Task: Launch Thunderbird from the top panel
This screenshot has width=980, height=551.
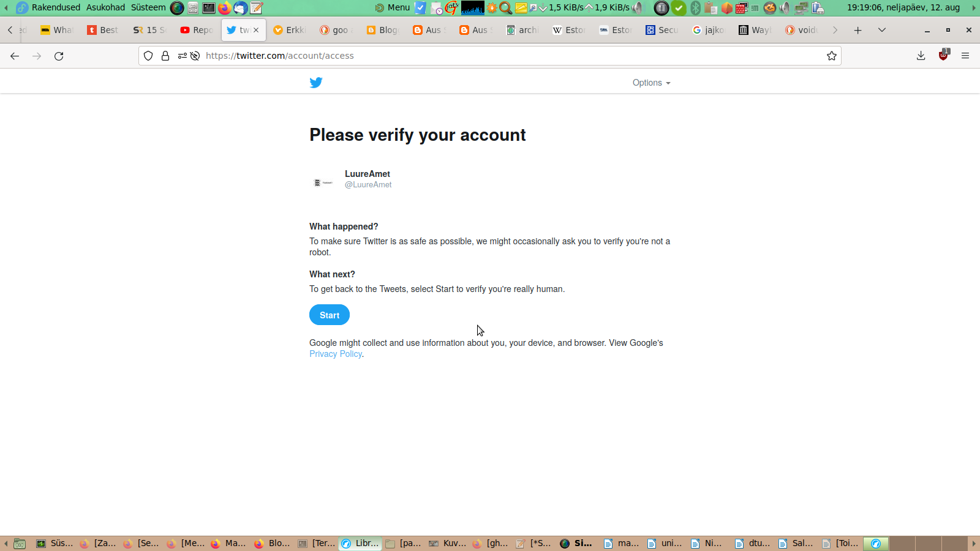Action: (241, 7)
